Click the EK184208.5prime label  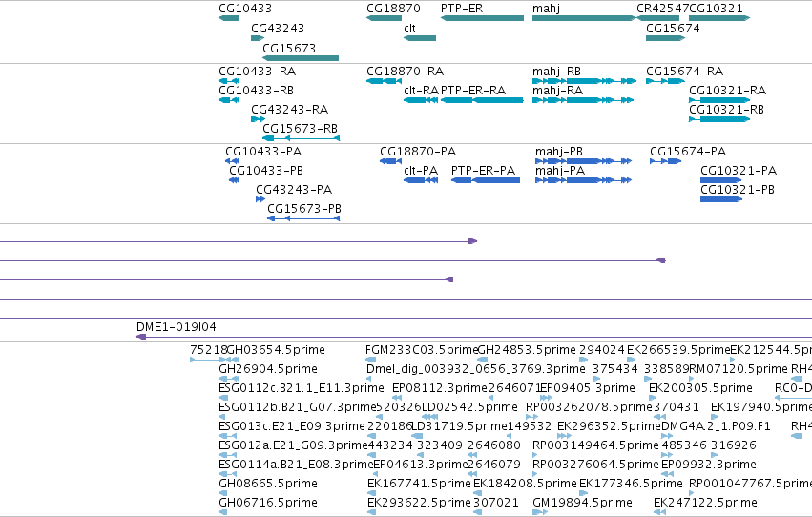tap(525, 484)
